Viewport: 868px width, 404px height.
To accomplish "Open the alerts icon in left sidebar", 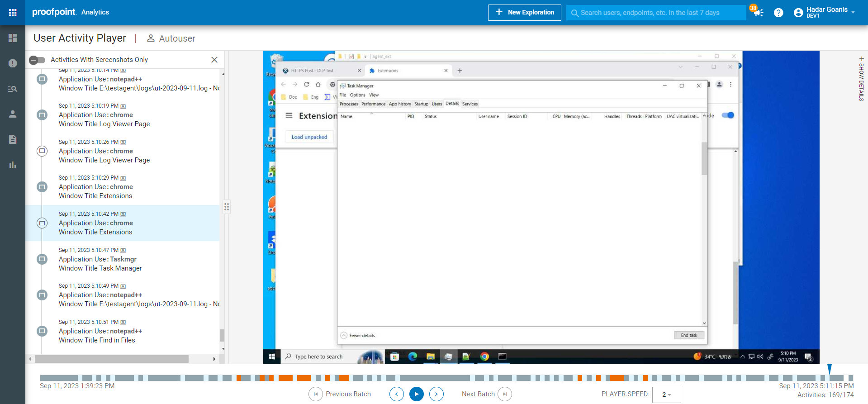I will 13,63.
